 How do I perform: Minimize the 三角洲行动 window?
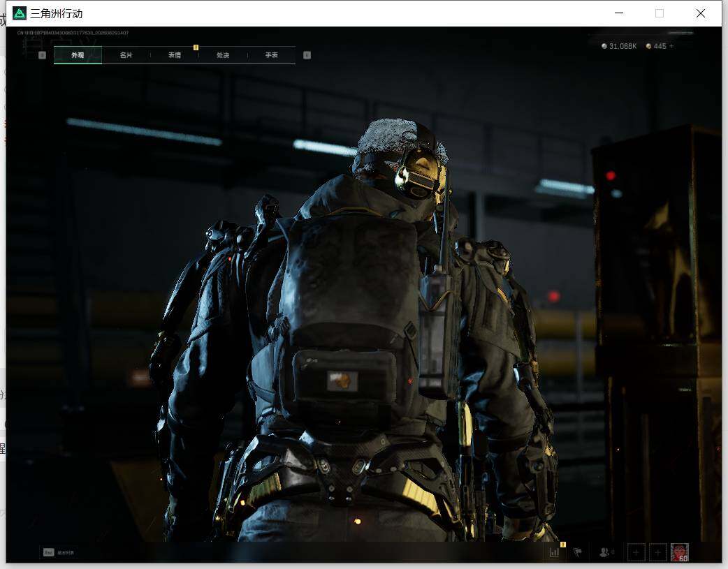point(619,13)
